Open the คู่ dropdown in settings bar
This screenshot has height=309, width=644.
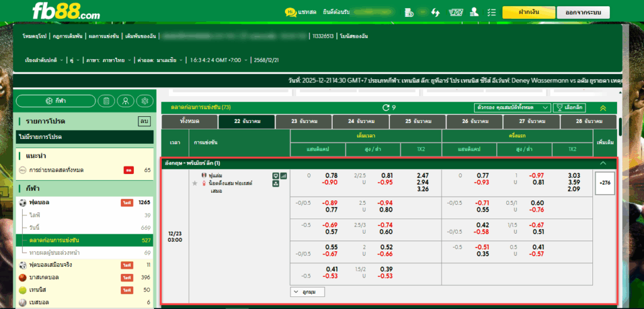75,60
